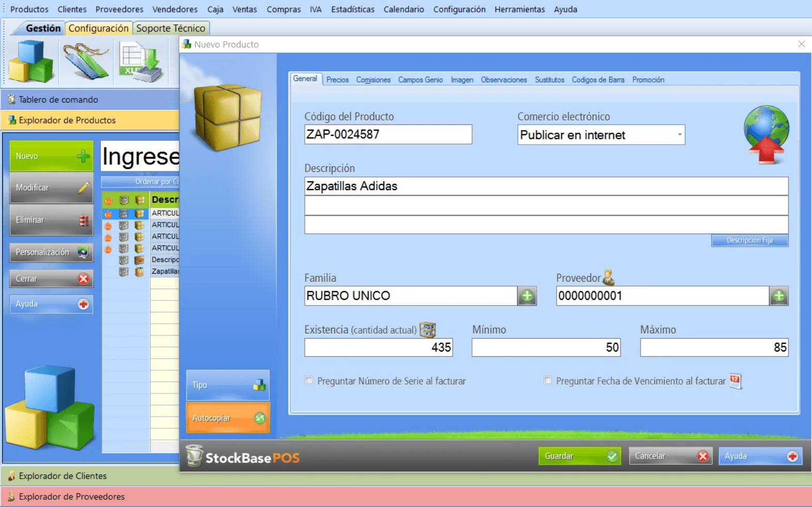This screenshot has width=812, height=507.
Task: Click the Excel export toolbar icon
Action: point(141,62)
